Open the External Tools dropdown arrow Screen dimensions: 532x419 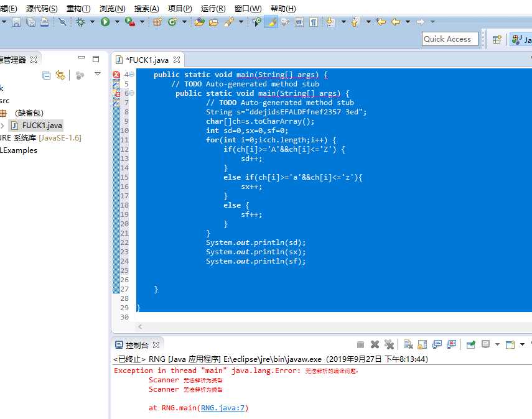tap(142, 22)
